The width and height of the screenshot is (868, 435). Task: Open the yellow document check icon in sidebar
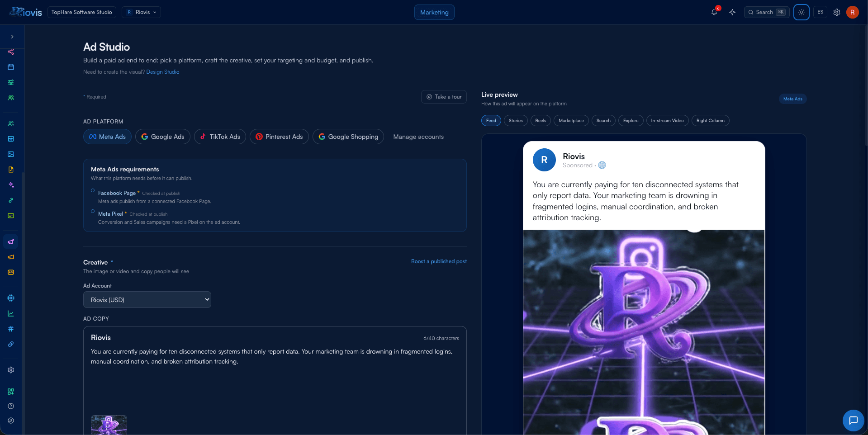point(11,170)
